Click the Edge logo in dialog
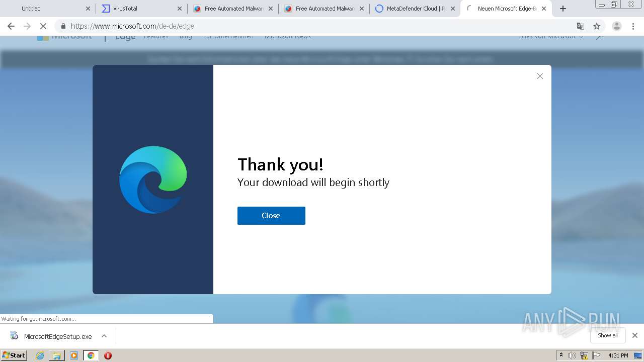The height and width of the screenshot is (362, 644). click(153, 179)
